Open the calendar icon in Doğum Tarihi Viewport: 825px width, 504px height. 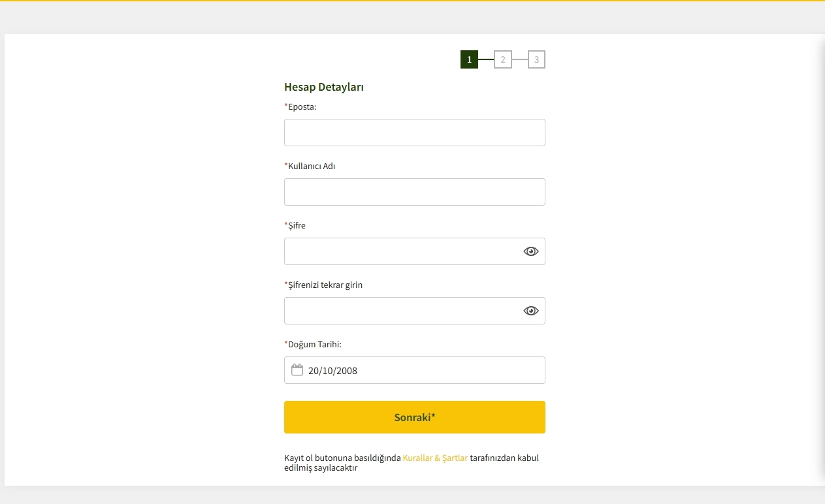pos(297,370)
